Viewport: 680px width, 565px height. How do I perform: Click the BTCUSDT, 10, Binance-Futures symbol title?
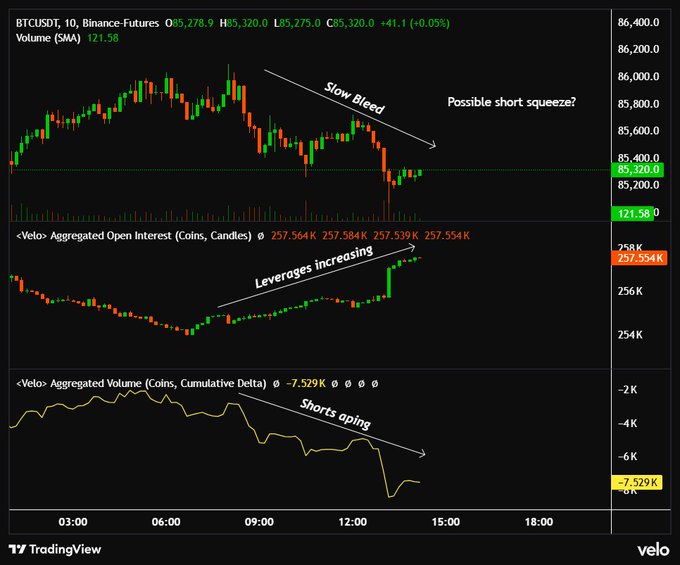click(87, 23)
